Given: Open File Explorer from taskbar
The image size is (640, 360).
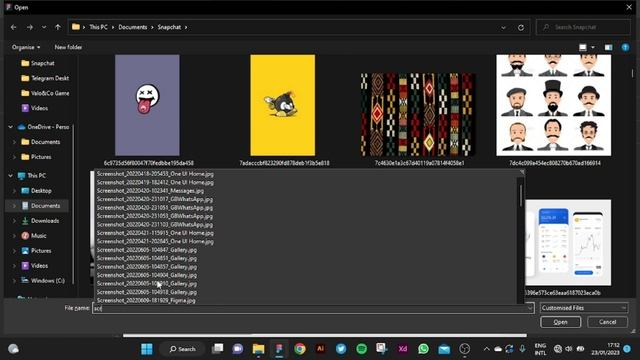Looking at the screenshot, I should 258,349.
